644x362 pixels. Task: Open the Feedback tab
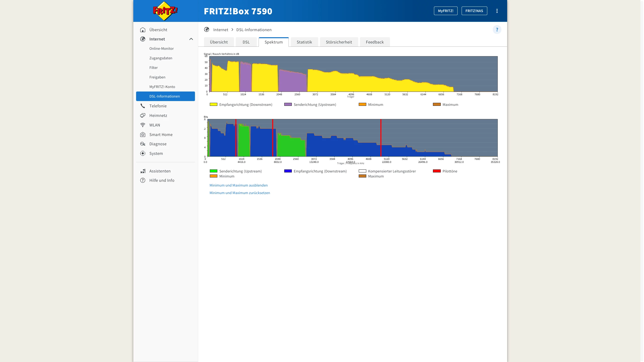point(375,42)
